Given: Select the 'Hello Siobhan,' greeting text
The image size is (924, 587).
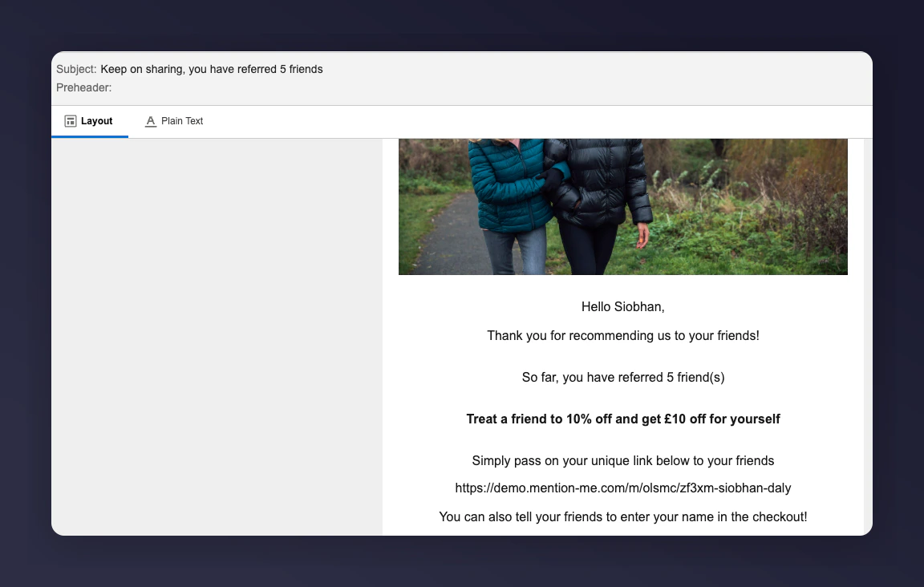Looking at the screenshot, I should 623,306.
